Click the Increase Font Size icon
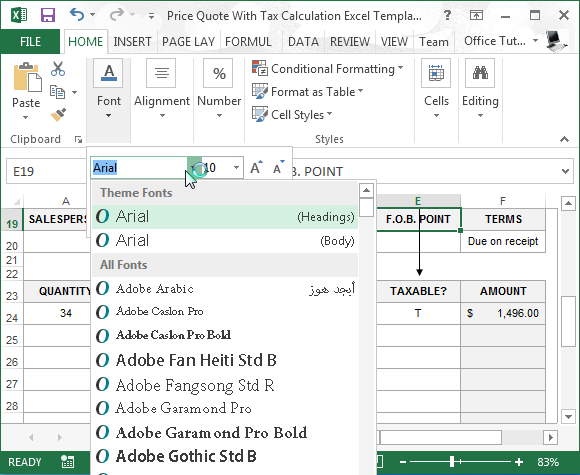 (256, 168)
